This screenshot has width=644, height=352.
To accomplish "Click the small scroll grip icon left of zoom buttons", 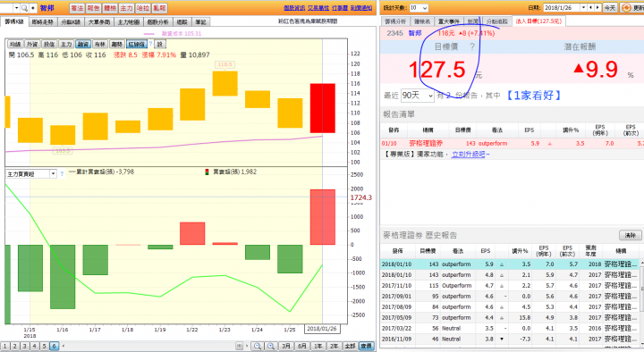I will (x=240, y=346).
